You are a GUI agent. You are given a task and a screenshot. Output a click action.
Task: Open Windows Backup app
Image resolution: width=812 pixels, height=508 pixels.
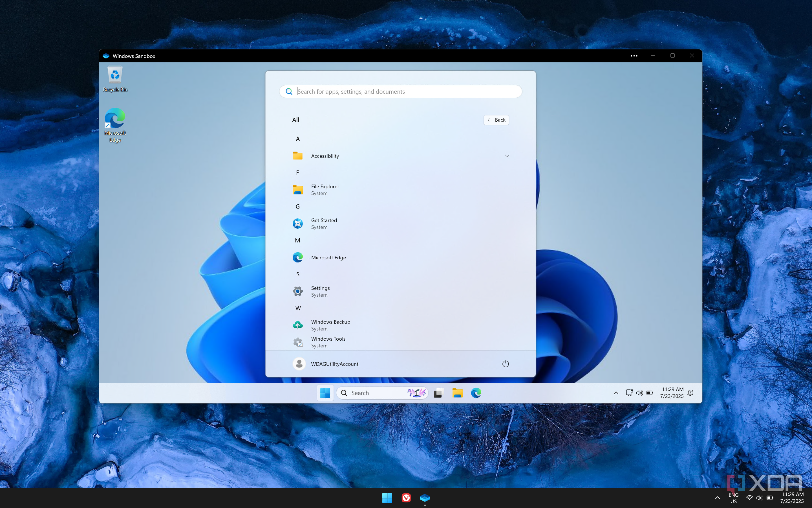click(400, 325)
